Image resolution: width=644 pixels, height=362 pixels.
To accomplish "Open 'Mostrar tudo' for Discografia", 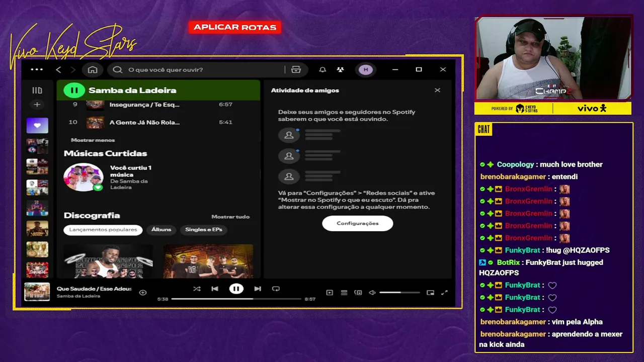I will pyautogui.click(x=230, y=217).
